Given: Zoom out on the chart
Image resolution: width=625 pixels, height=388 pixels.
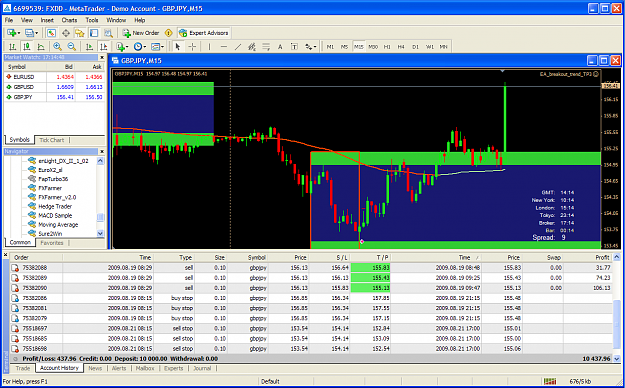Looking at the screenshot, I should pos(72,47).
